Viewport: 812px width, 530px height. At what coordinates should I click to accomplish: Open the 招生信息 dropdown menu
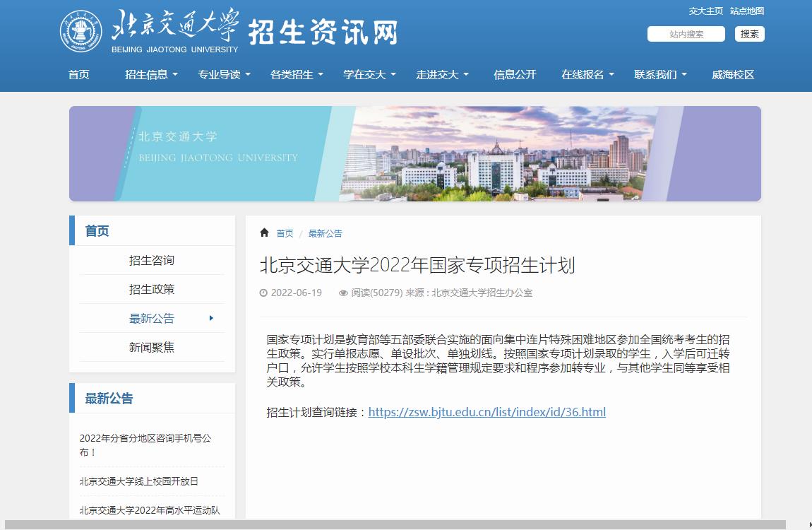pyautogui.click(x=151, y=75)
